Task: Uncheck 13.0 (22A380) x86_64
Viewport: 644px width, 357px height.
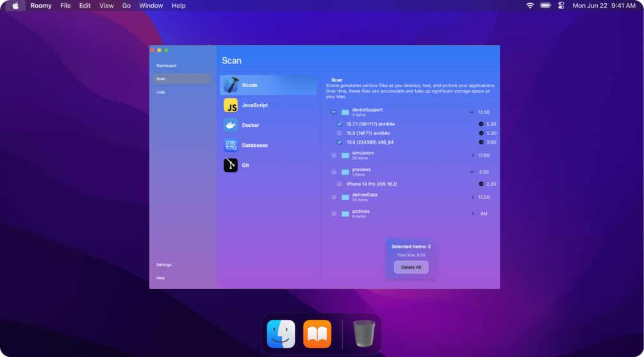Action: 339,142
